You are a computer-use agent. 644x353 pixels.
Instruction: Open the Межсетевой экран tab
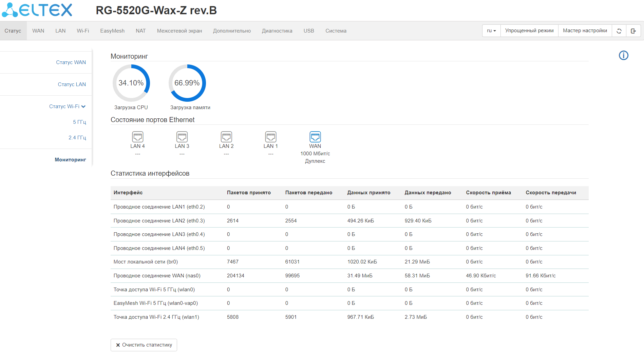pos(179,31)
